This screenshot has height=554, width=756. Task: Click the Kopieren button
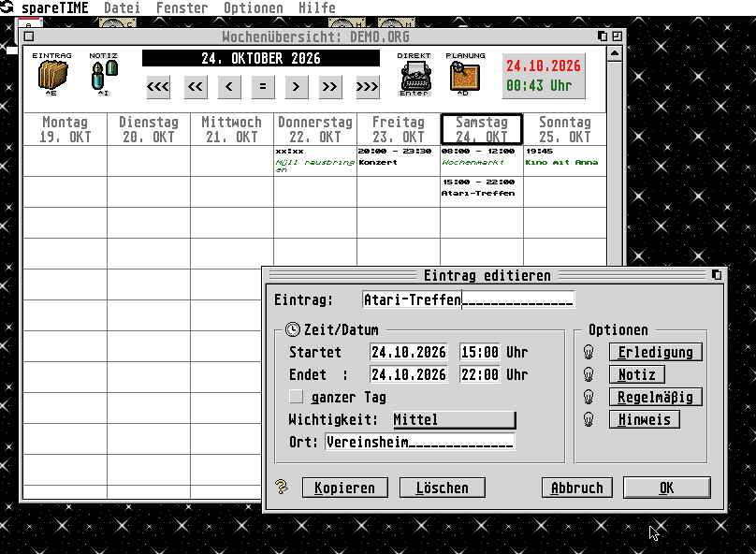[x=344, y=488]
